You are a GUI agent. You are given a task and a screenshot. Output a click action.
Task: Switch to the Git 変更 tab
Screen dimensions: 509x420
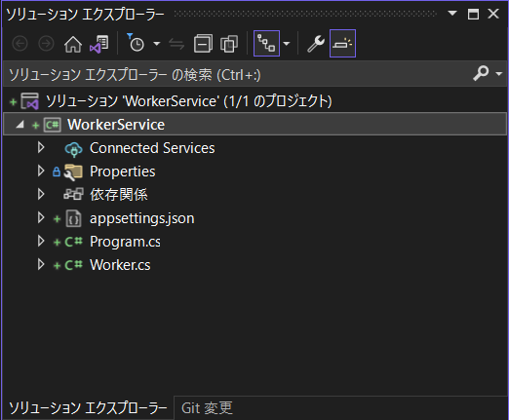(x=207, y=408)
